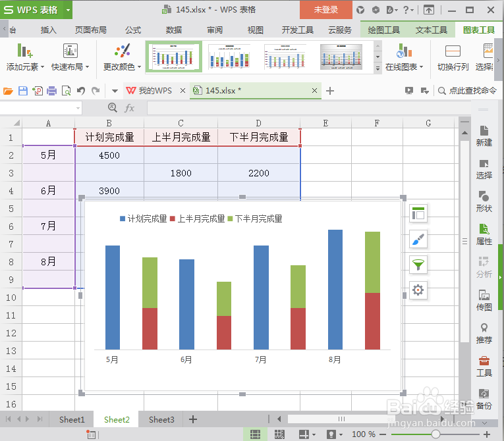Switch to page break preview view
504x441 pixels.
[279, 434]
